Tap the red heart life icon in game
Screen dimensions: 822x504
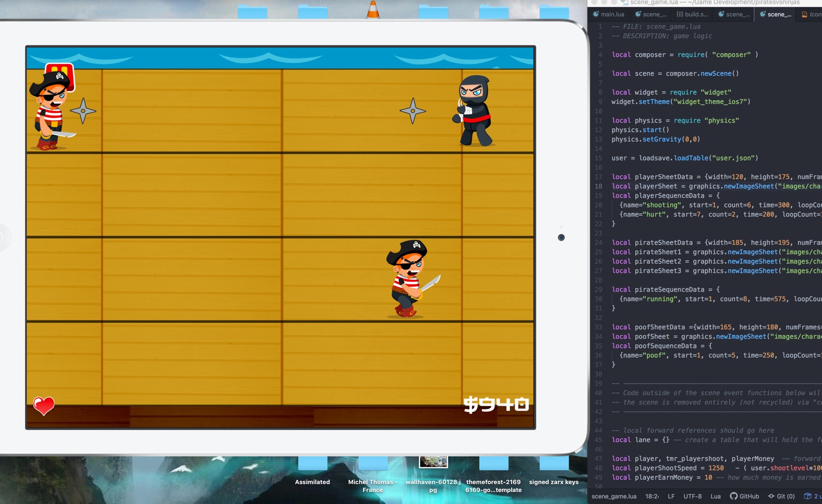(44, 406)
